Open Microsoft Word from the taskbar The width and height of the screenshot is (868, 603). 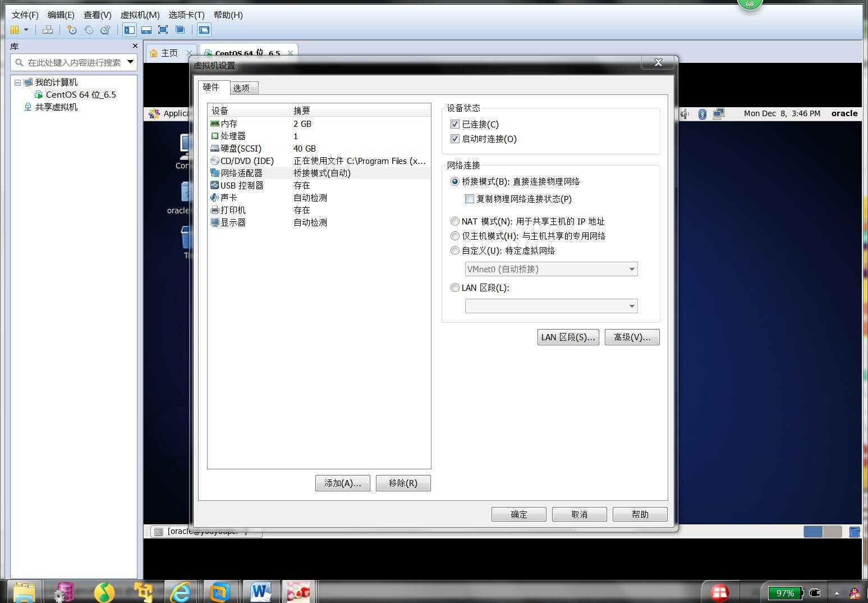click(261, 592)
